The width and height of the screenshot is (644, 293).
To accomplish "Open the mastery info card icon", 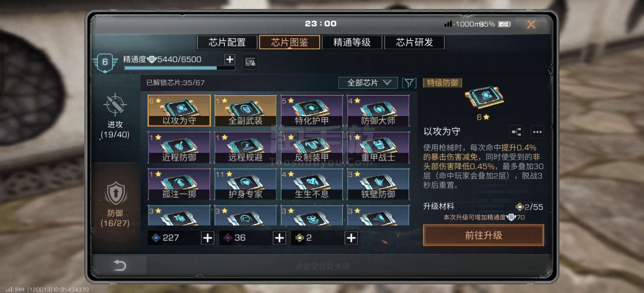I will coord(250,62).
